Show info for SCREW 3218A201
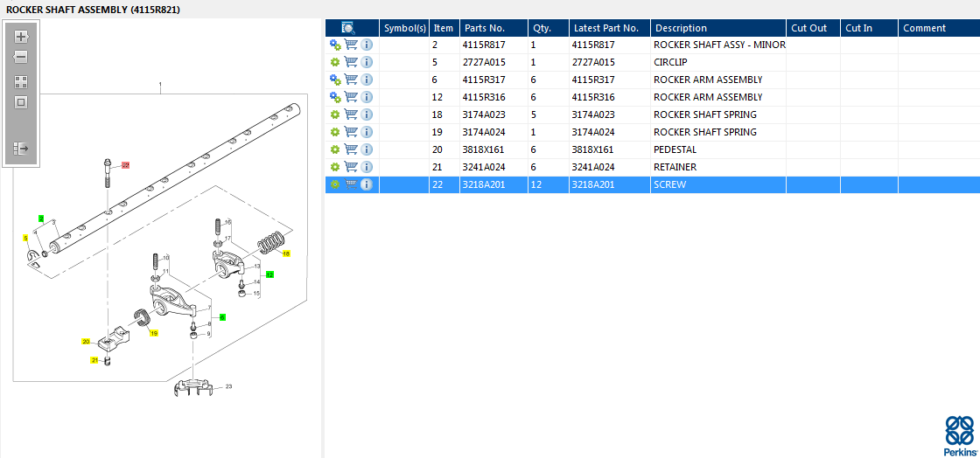 point(367,184)
